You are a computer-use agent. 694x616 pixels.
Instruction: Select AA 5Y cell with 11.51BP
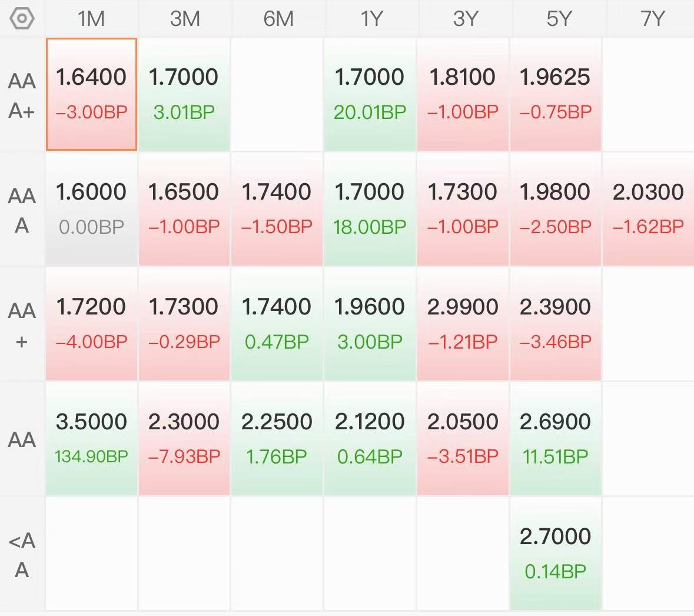pos(556,439)
